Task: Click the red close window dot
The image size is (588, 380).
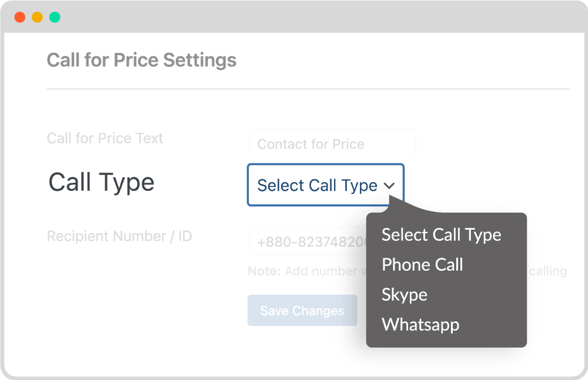Action: click(x=20, y=17)
